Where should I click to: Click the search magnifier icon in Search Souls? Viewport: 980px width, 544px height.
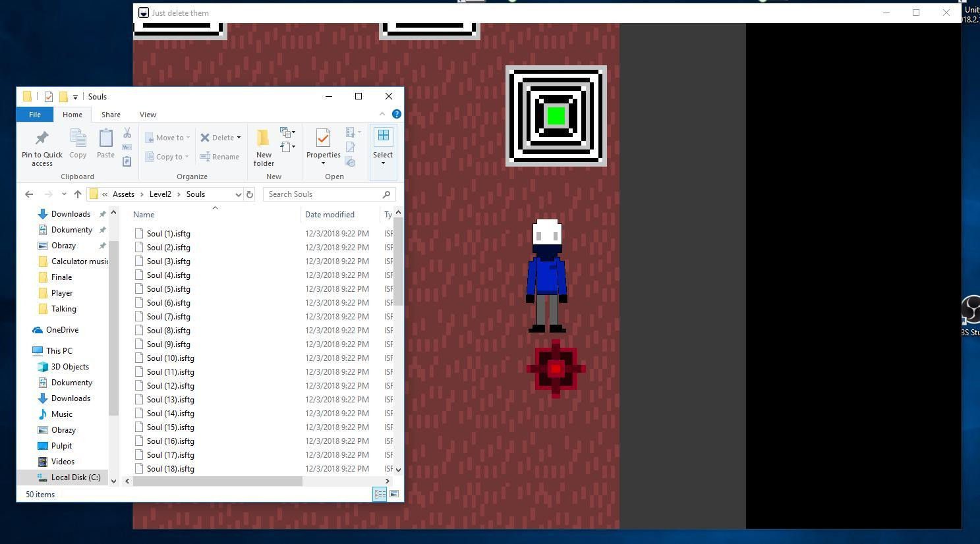pos(387,194)
